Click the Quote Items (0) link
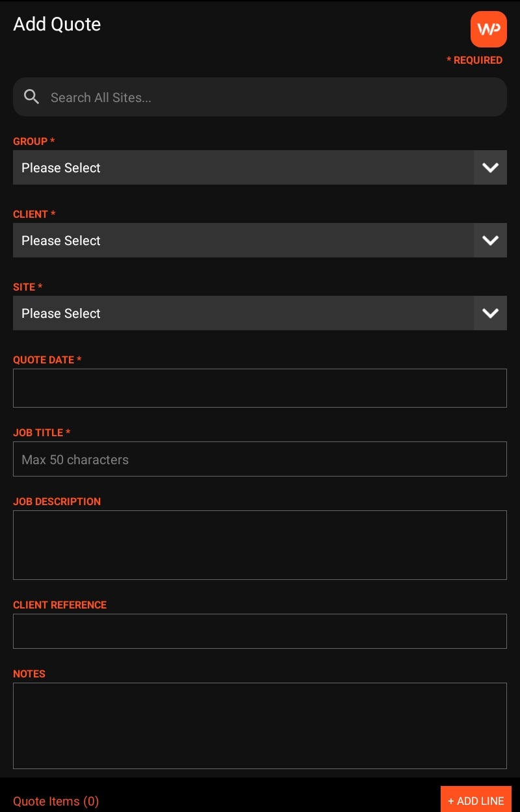This screenshot has height=812, width=520. 56,801
